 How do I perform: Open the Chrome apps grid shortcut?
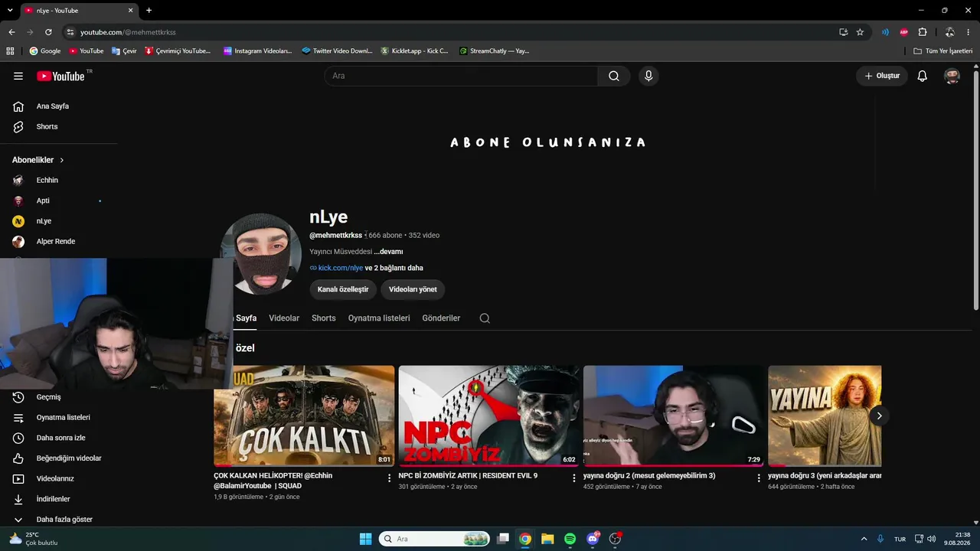[10, 51]
